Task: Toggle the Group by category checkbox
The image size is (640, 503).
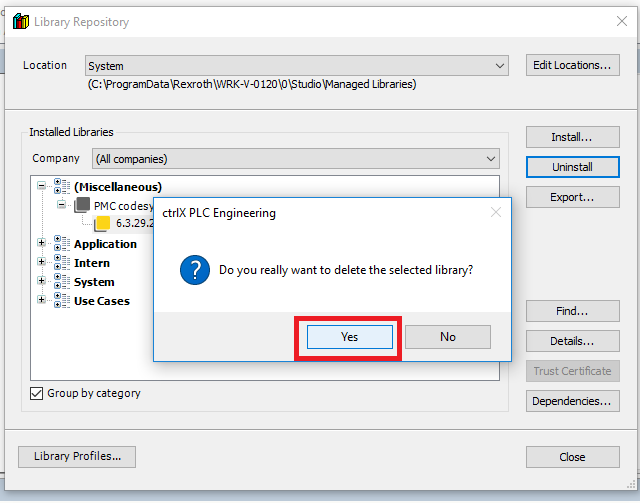Action: (x=38, y=393)
